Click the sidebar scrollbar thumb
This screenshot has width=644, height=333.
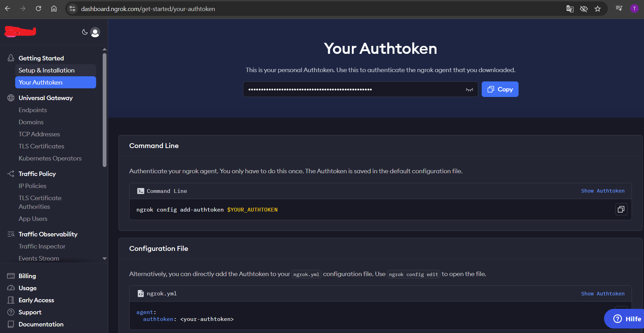pos(104,110)
